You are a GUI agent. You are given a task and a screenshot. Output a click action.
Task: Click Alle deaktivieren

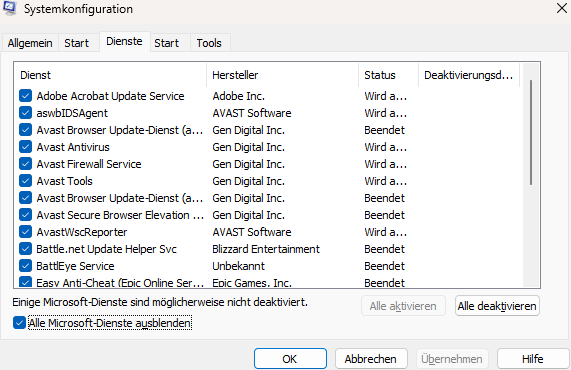pos(497,306)
